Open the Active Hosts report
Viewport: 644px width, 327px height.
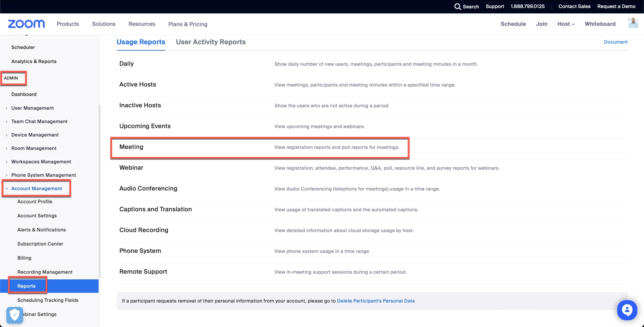138,85
